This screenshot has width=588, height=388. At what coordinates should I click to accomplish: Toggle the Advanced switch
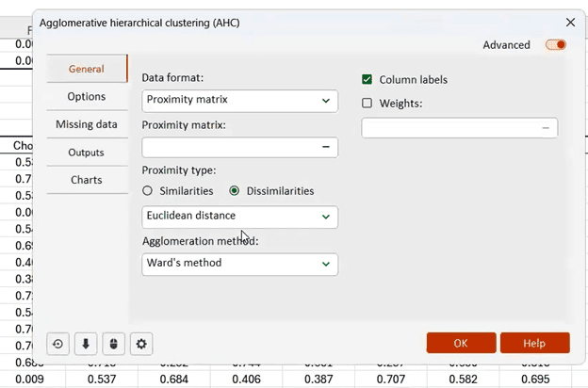[x=556, y=45]
